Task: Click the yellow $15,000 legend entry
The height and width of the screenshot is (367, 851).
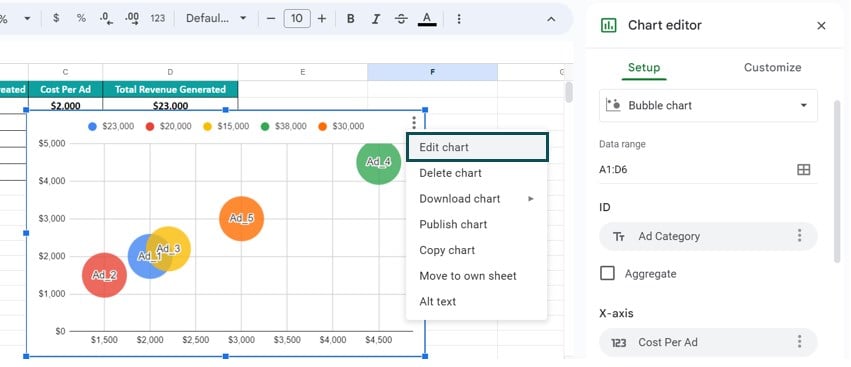Action: pos(226,126)
